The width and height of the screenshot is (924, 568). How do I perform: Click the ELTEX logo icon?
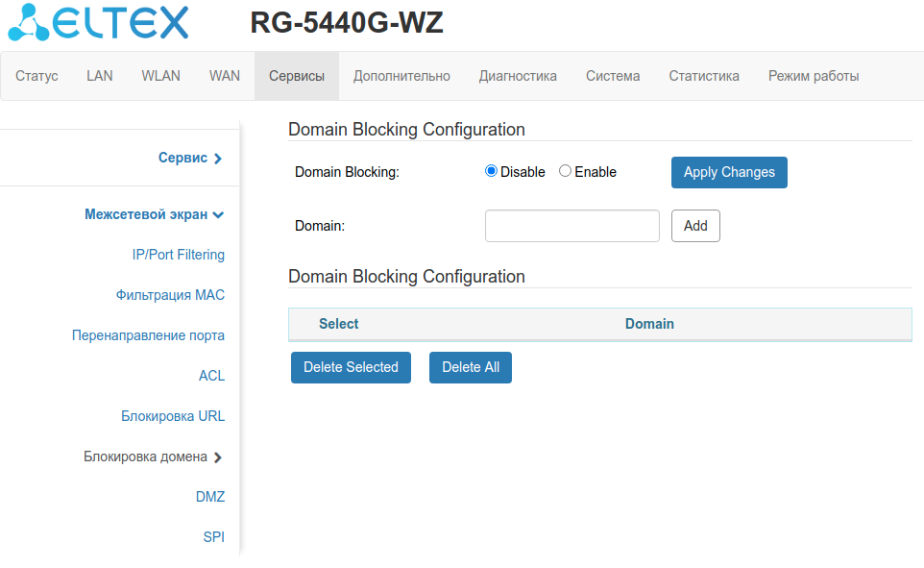point(27,23)
